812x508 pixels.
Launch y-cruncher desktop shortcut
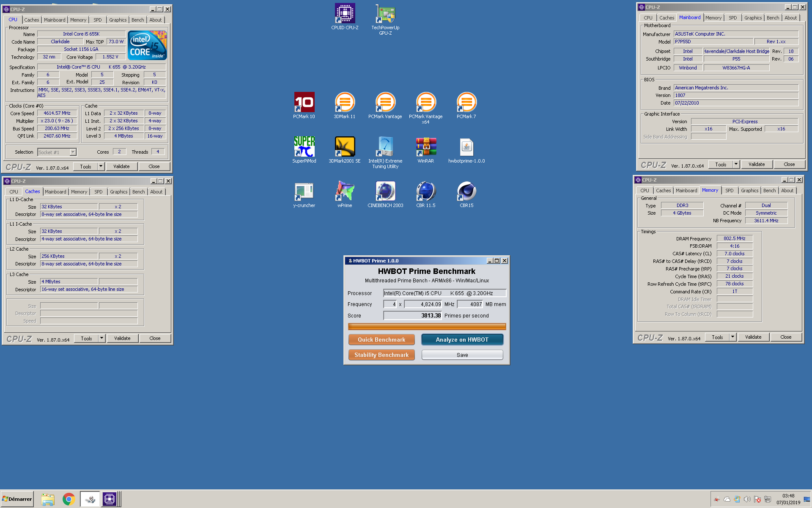[x=304, y=194]
